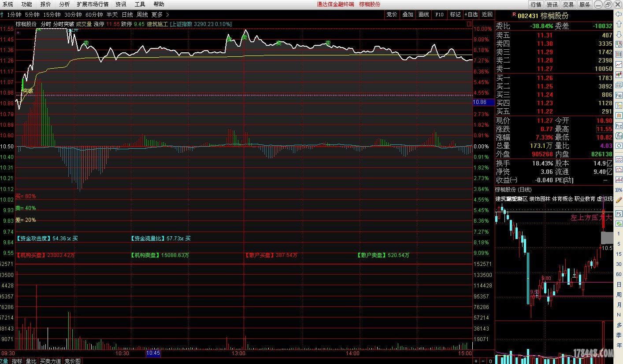Click the F10 button in top toolbar

coord(439,15)
